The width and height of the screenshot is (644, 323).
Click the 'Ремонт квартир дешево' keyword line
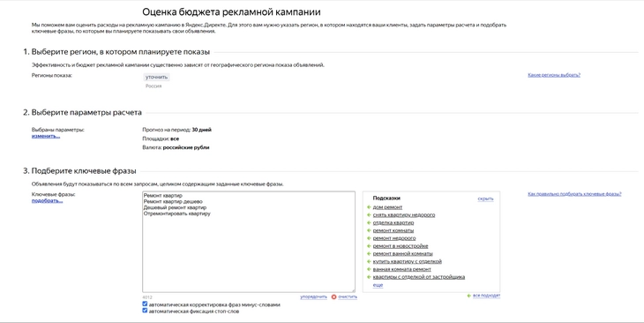tap(173, 202)
